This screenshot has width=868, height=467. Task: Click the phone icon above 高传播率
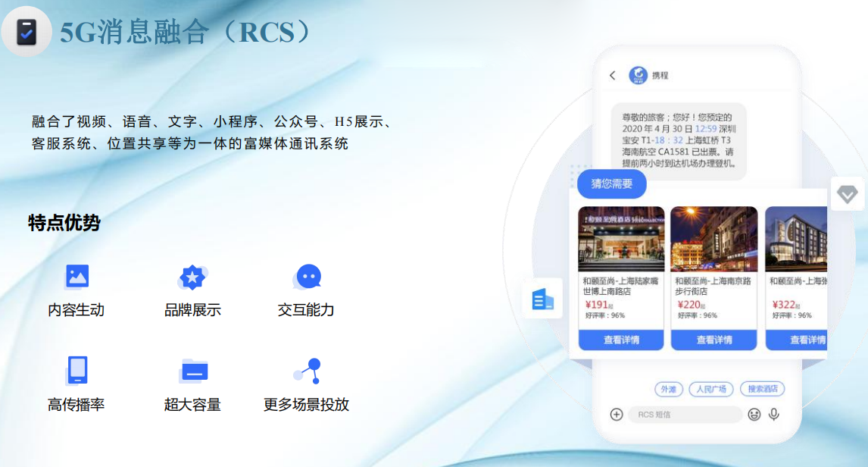[x=77, y=370]
